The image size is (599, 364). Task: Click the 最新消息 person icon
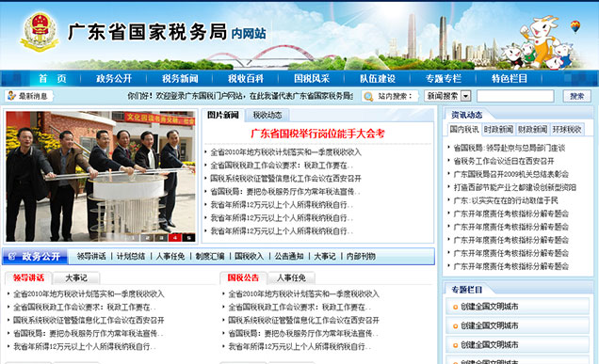tap(11, 96)
